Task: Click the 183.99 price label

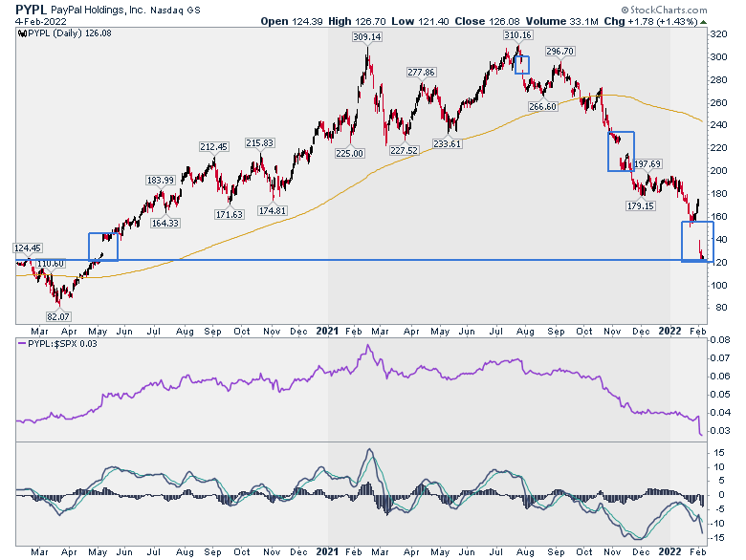Action: coord(161,181)
